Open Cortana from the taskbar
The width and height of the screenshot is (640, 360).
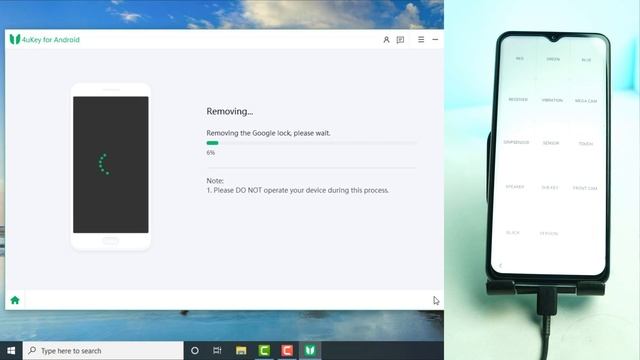[195, 351]
